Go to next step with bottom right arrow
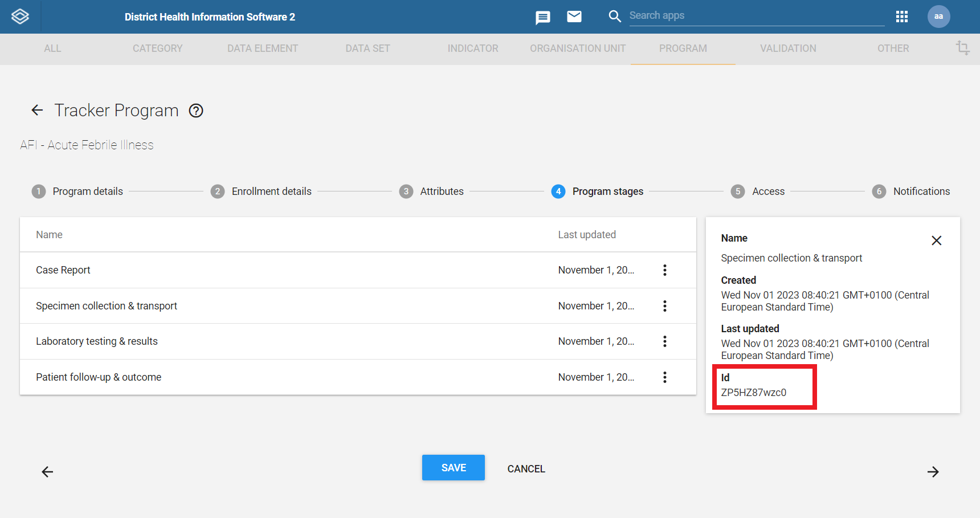 click(x=933, y=472)
